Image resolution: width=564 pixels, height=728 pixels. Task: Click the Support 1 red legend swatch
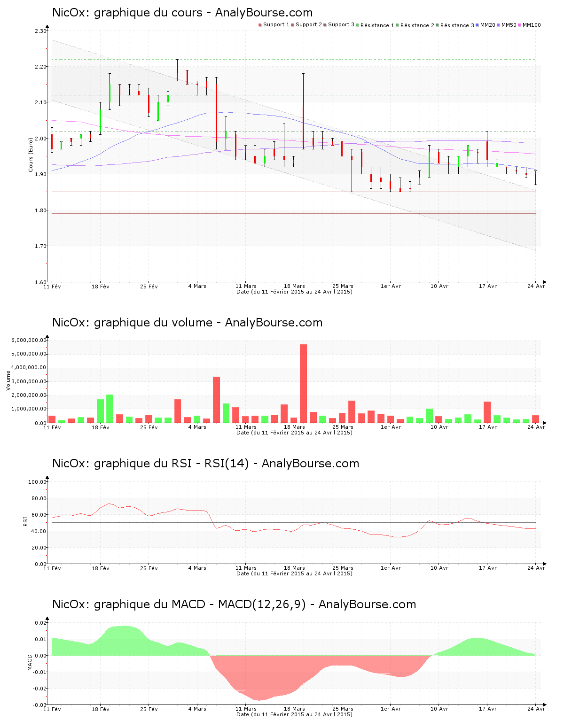[x=260, y=25]
